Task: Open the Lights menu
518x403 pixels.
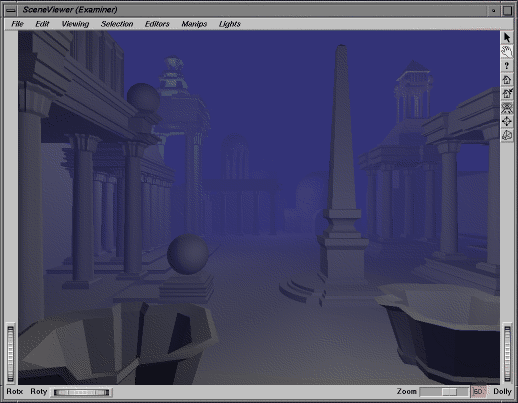Action: [230, 24]
